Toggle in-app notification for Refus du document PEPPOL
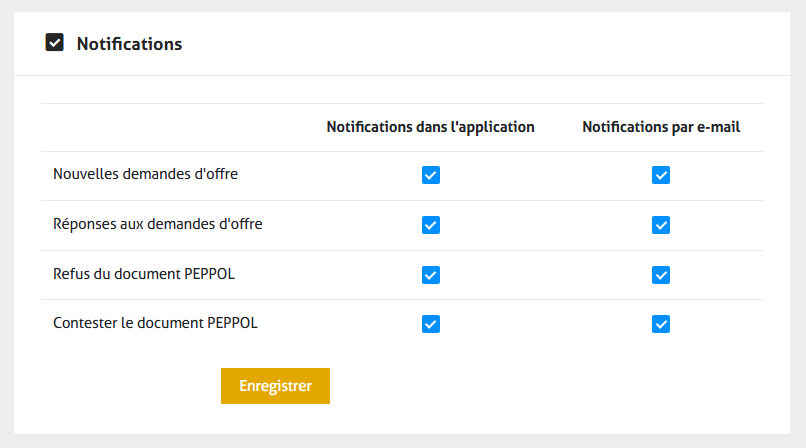 (431, 274)
